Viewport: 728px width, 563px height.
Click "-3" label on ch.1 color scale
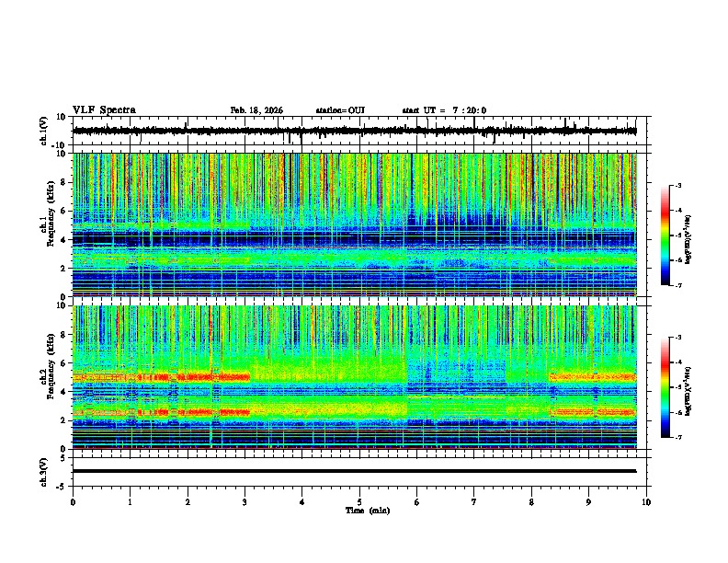678,186
